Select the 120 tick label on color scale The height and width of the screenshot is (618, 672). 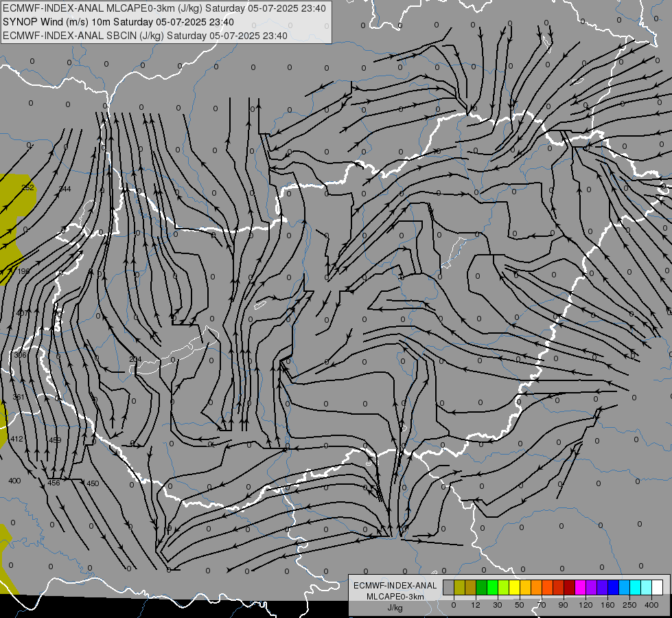click(x=586, y=605)
